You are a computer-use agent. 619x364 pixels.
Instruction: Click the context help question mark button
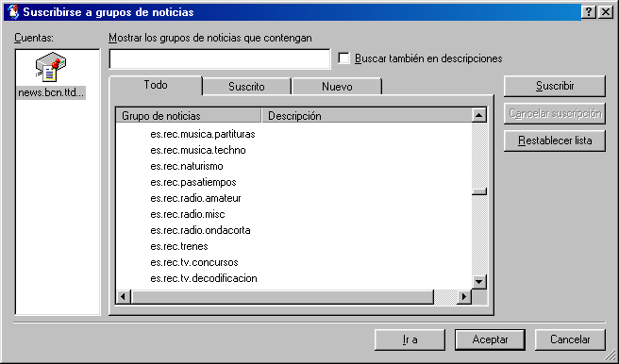589,12
